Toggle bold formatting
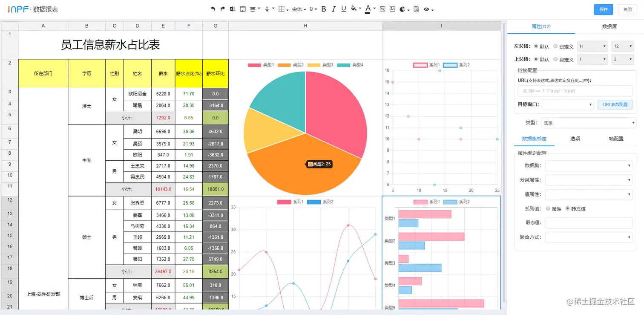644x315 pixels. pyautogui.click(x=324, y=9)
